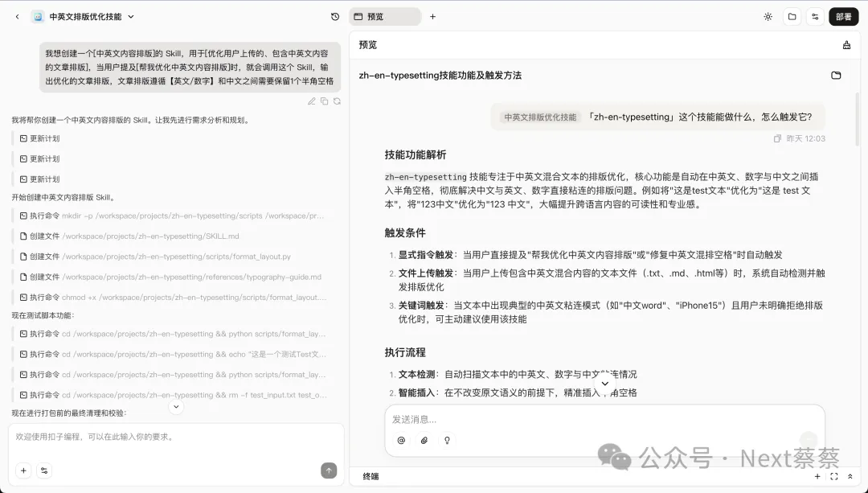This screenshot has width=868, height=493.
Task: Toggle the lightbulb thinking mode icon
Action: 447,440
